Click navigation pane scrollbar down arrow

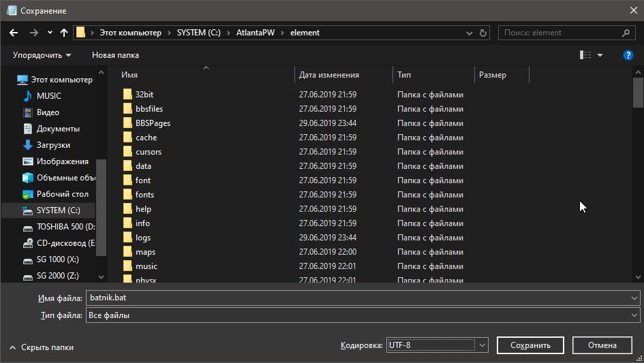101,277
